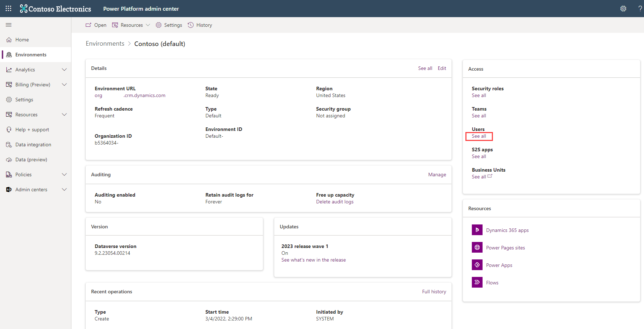Screen dimensions: 644x329
Task: Open the Power Pages sites globe icon
Action: pyautogui.click(x=477, y=247)
